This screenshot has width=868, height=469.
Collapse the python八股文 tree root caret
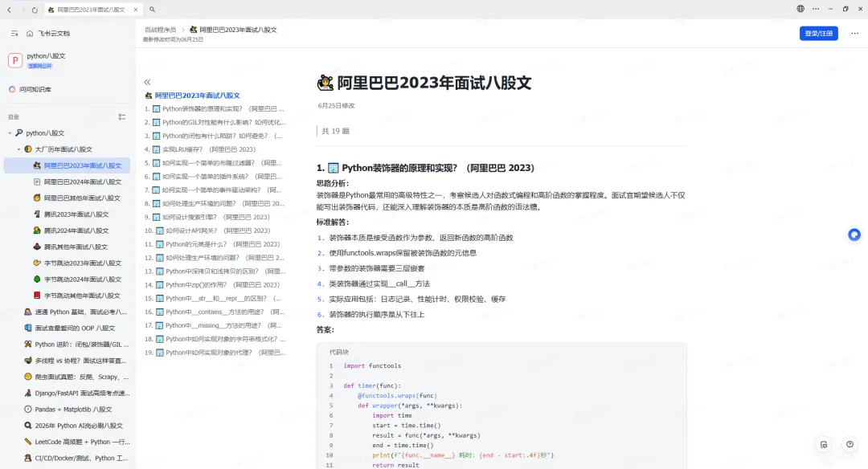[x=10, y=133]
